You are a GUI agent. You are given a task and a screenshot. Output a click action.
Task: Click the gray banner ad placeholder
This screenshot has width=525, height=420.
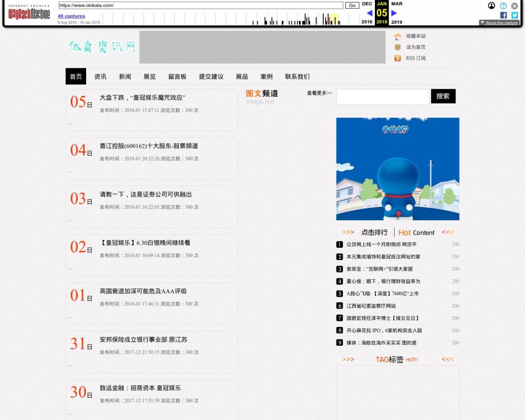tap(262, 47)
